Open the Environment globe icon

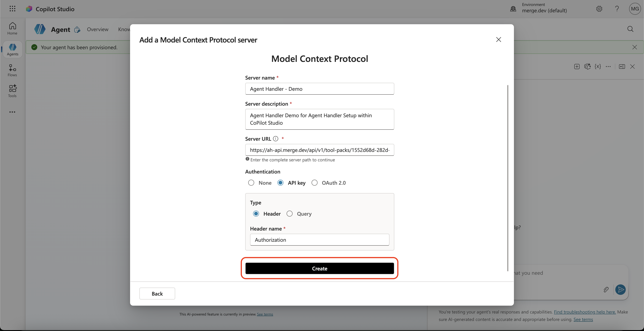tap(513, 9)
